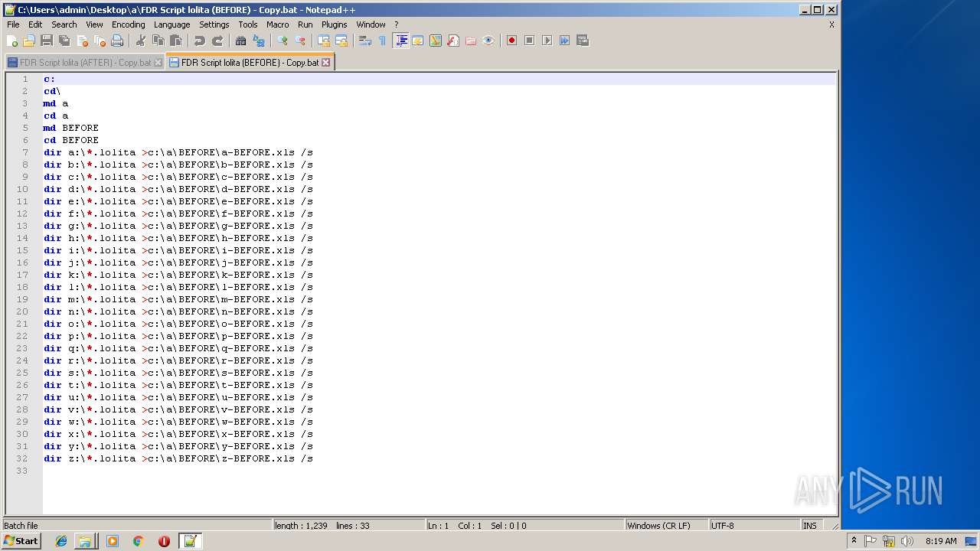
Task: Open the File menu
Action: click(13, 24)
